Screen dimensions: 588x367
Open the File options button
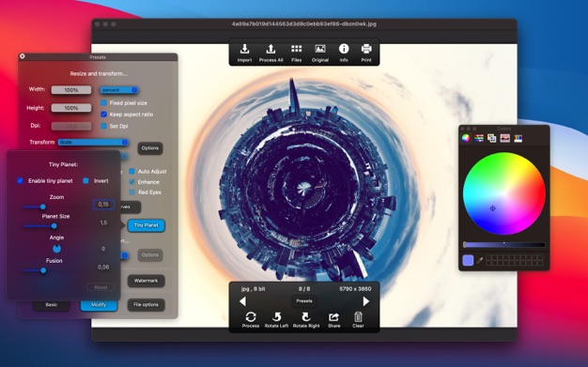[x=146, y=305]
